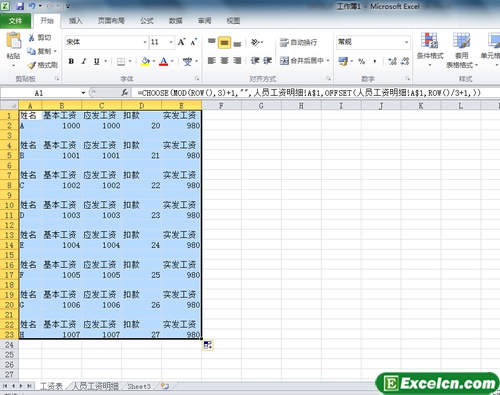Go to the first sheet with the navigation arrow
The width and height of the screenshot is (500, 395).
[x=5, y=386]
